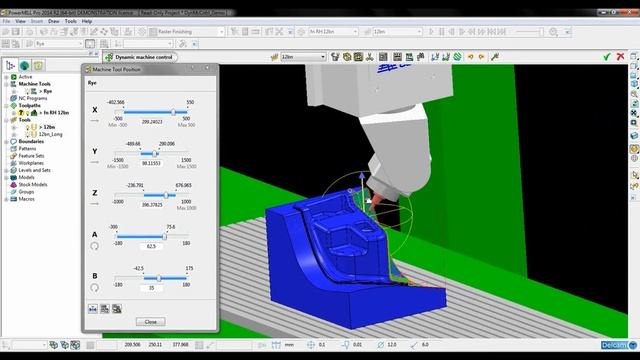Expand the Boundaries tree node
The height and width of the screenshot is (360, 640).
point(6,142)
